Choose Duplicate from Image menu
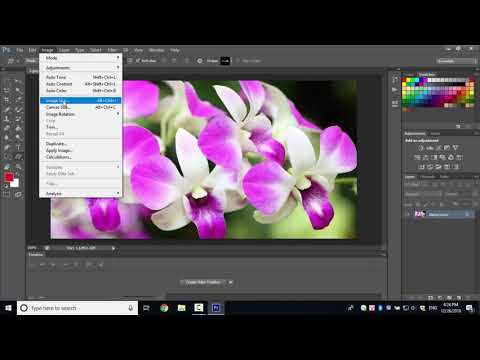 coord(80,144)
